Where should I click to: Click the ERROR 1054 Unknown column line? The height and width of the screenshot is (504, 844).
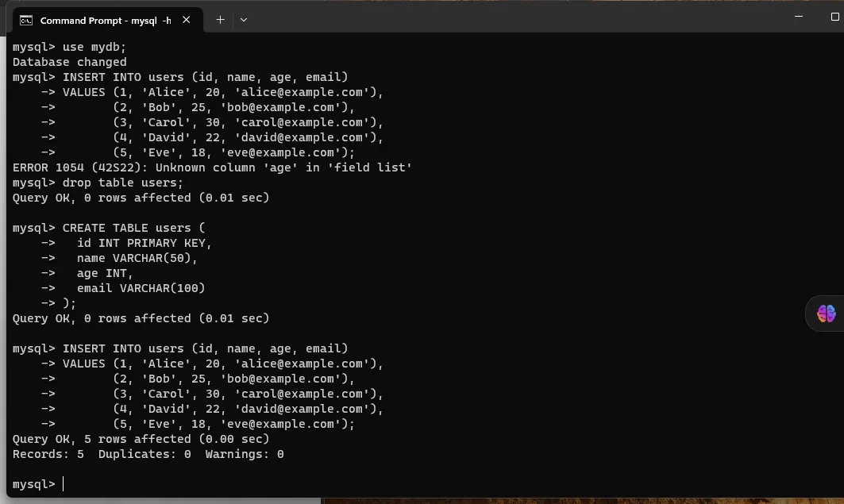212,167
